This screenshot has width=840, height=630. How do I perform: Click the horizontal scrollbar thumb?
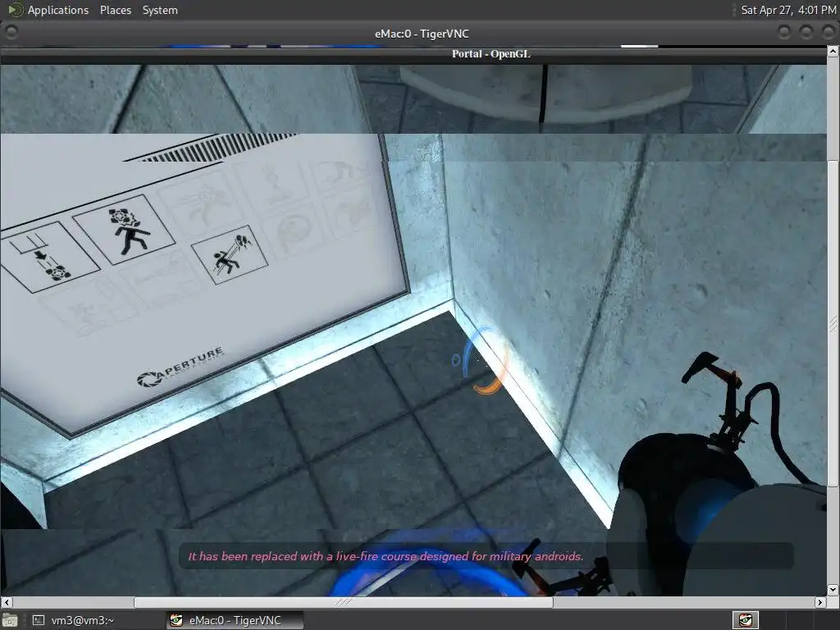tap(343, 602)
